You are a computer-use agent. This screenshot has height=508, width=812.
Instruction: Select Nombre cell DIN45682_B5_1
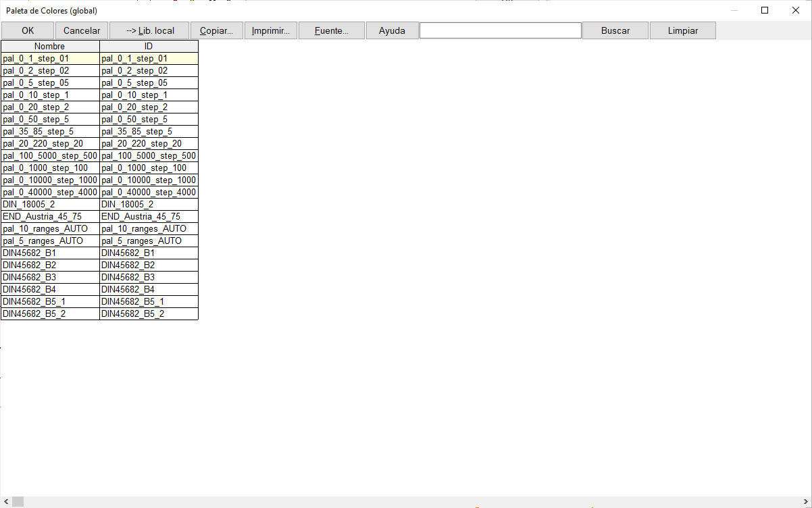50,302
